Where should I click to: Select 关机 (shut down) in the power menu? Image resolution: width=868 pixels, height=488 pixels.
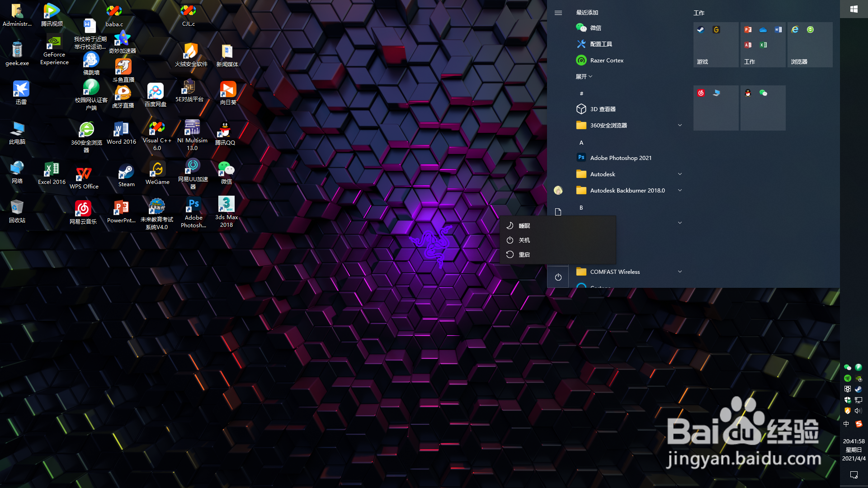tap(524, 240)
